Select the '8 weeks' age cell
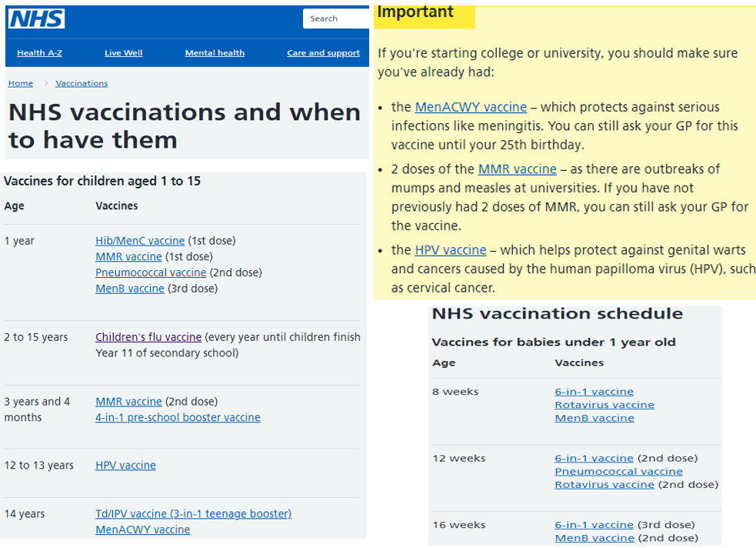This screenshot has width=756, height=548. 455,392
